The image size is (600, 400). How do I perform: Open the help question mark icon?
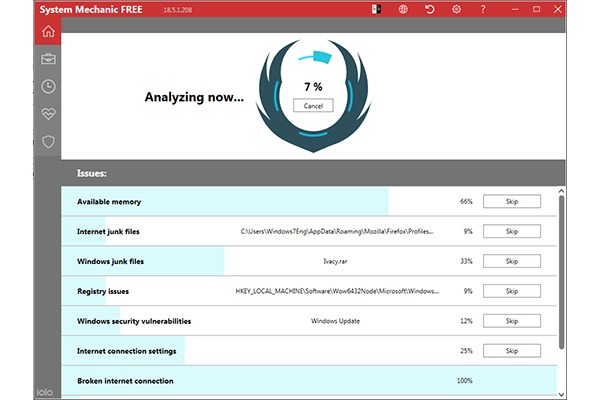pyautogui.click(x=483, y=9)
